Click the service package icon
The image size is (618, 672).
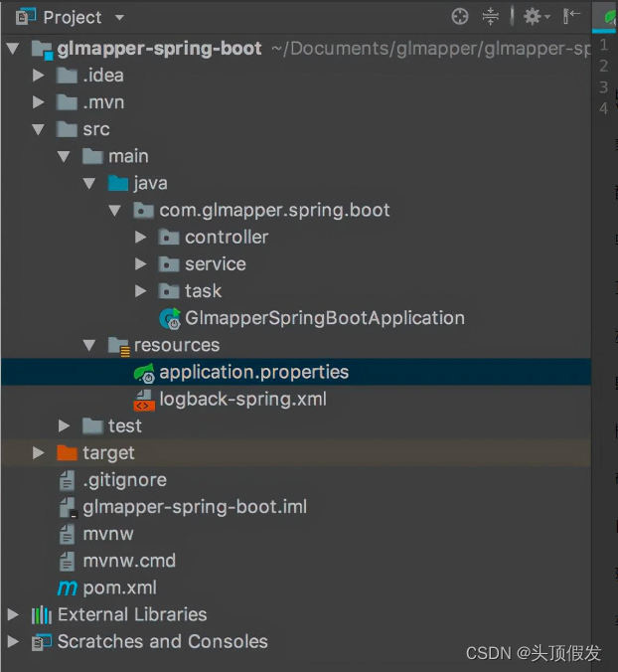pyautogui.click(x=169, y=264)
